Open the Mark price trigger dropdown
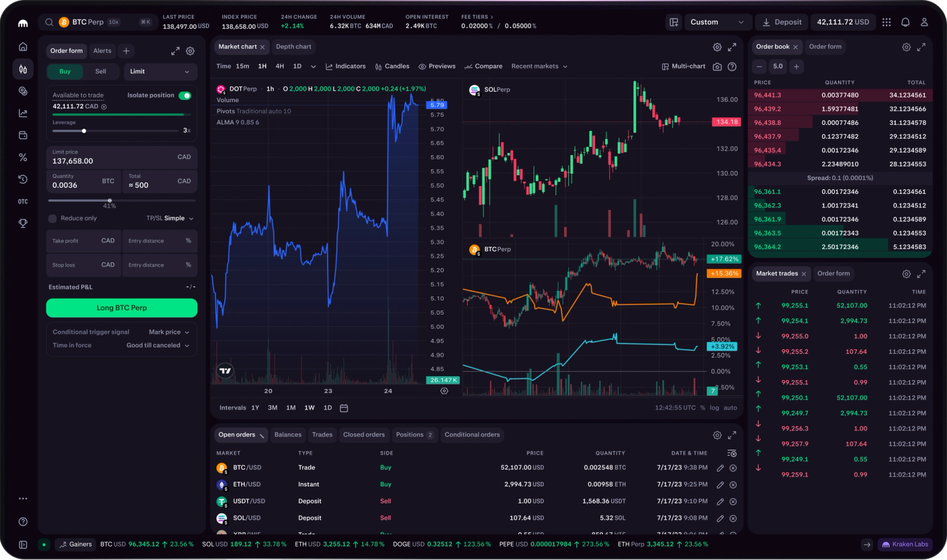Viewport: 947px width, 560px height. pyautogui.click(x=169, y=332)
